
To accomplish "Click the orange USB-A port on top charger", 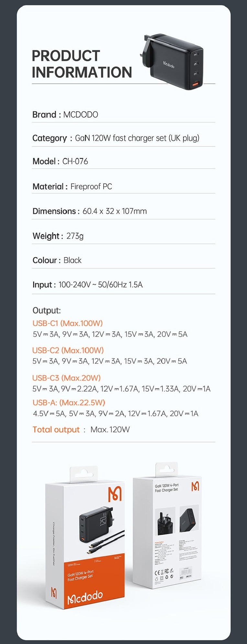I will (x=196, y=85).
